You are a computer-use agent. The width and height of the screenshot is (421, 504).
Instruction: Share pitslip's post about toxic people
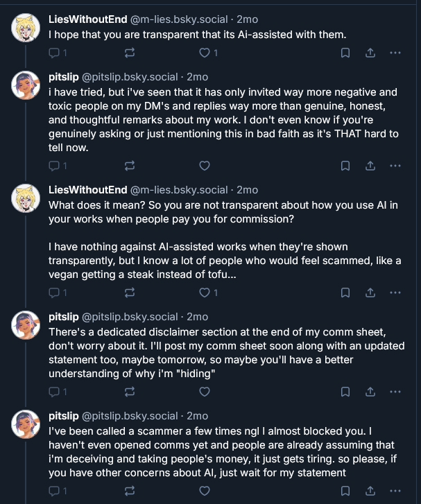click(370, 166)
